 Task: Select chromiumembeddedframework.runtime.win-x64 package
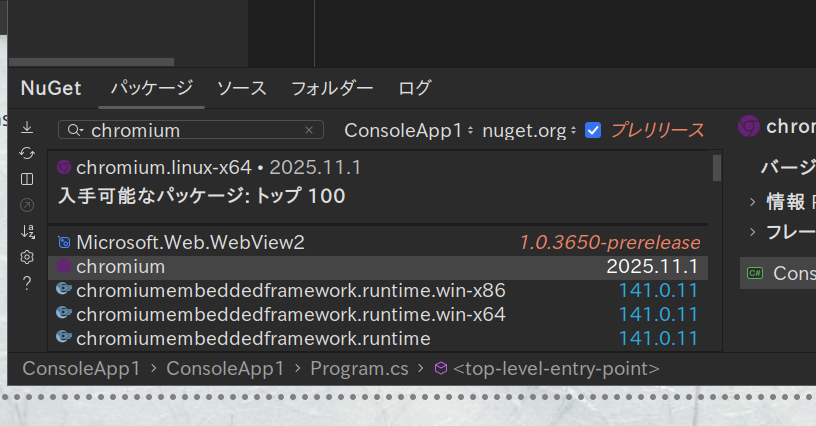[x=290, y=314]
